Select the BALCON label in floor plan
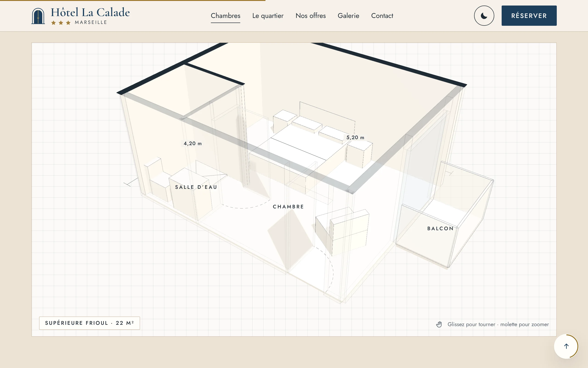Image resolution: width=588 pixels, height=368 pixels. coord(441,229)
